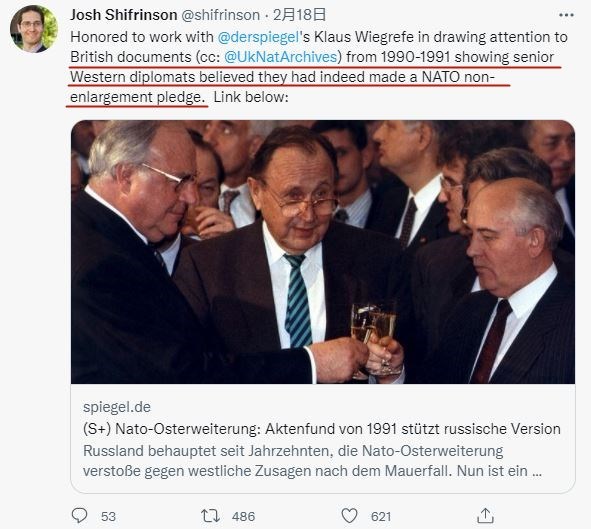Open the linked article preview photo
The width and height of the screenshot is (591, 529).
323,252
